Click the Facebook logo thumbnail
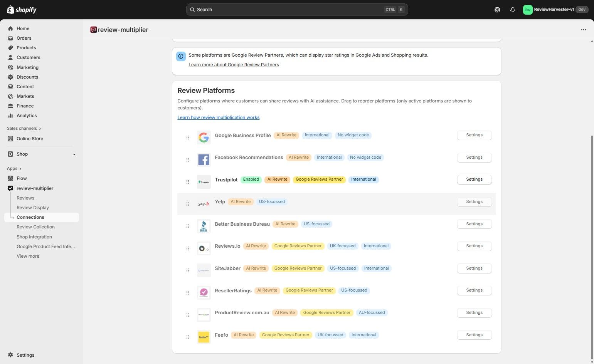This screenshot has height=364, width=594. 204,159
